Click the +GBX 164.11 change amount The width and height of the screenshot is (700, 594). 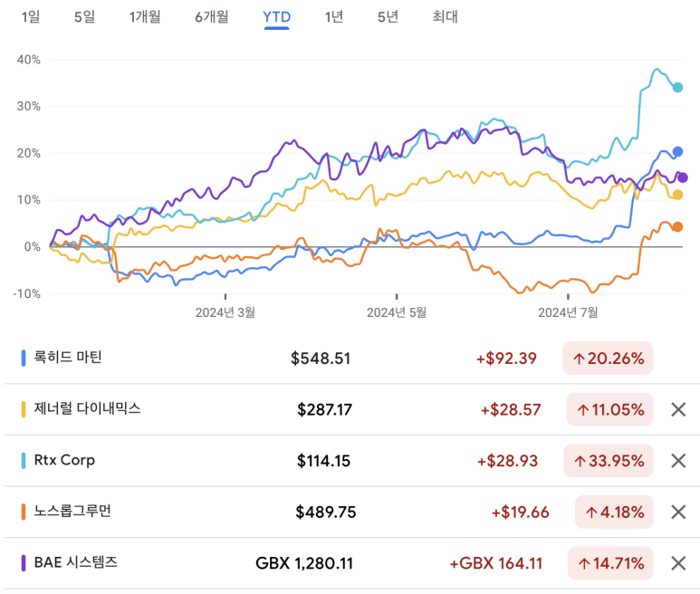[496, 563]
